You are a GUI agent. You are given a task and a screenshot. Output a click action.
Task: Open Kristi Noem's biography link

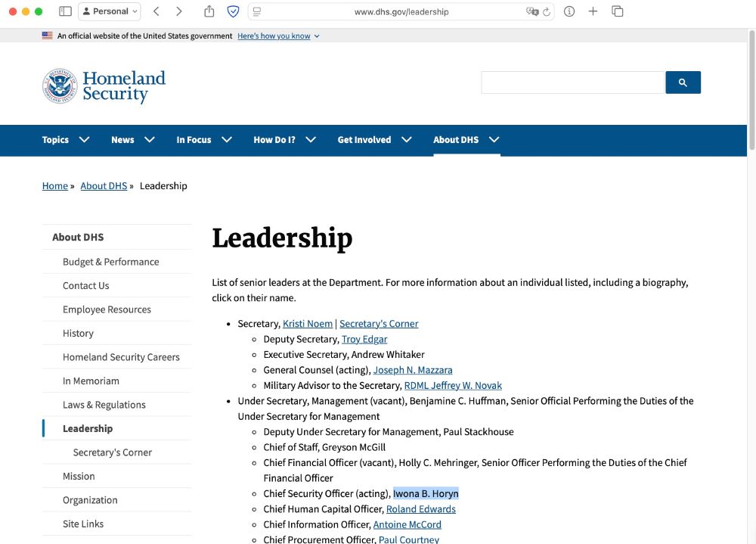pos(308,323)
